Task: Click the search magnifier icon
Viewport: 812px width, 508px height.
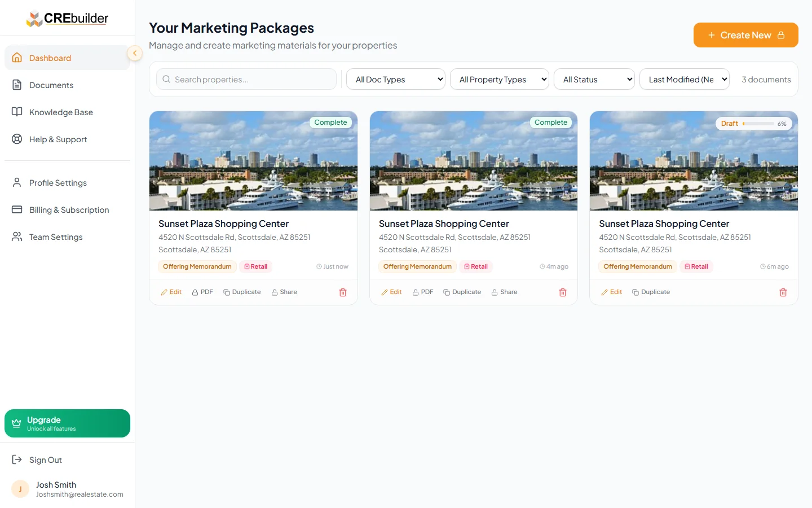Action: coord(166,79)
